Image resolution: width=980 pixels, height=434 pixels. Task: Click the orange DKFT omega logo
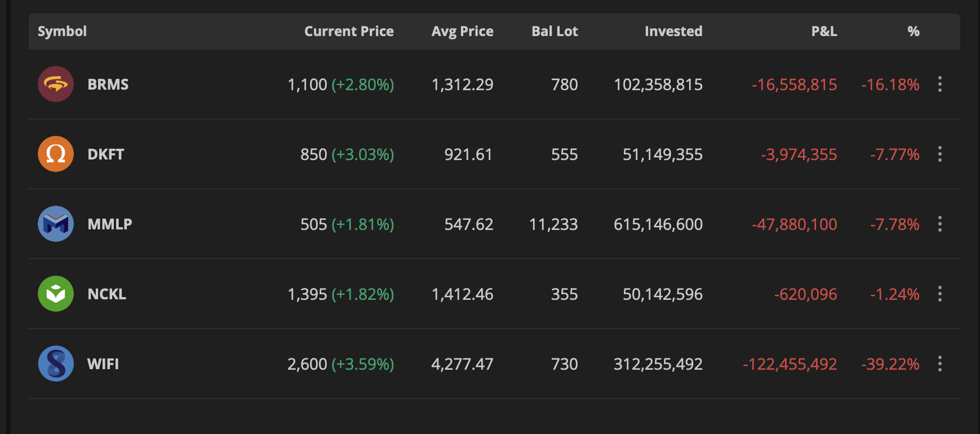[x=56, y=154]
